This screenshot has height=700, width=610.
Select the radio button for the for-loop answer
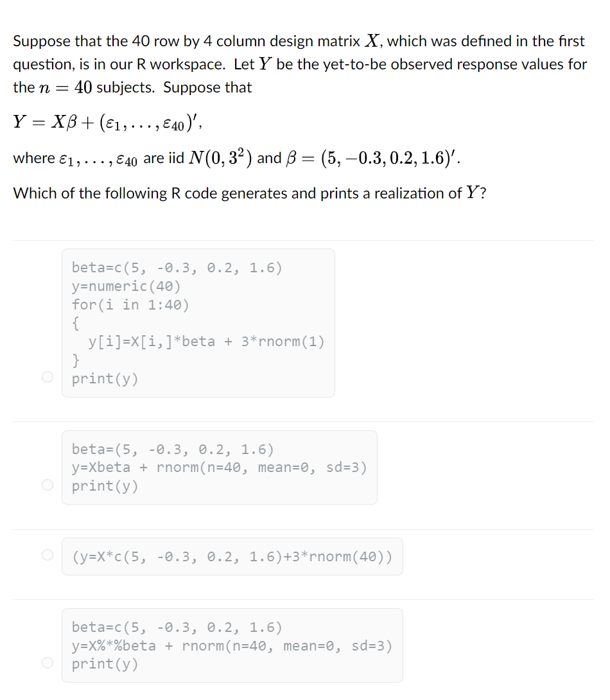[48, 377]
